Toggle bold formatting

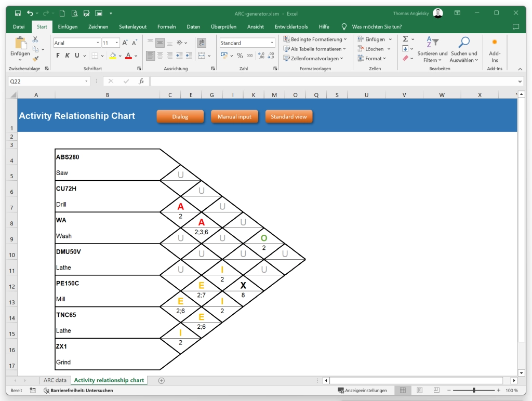pyautogui.click(x=57, y=55)
